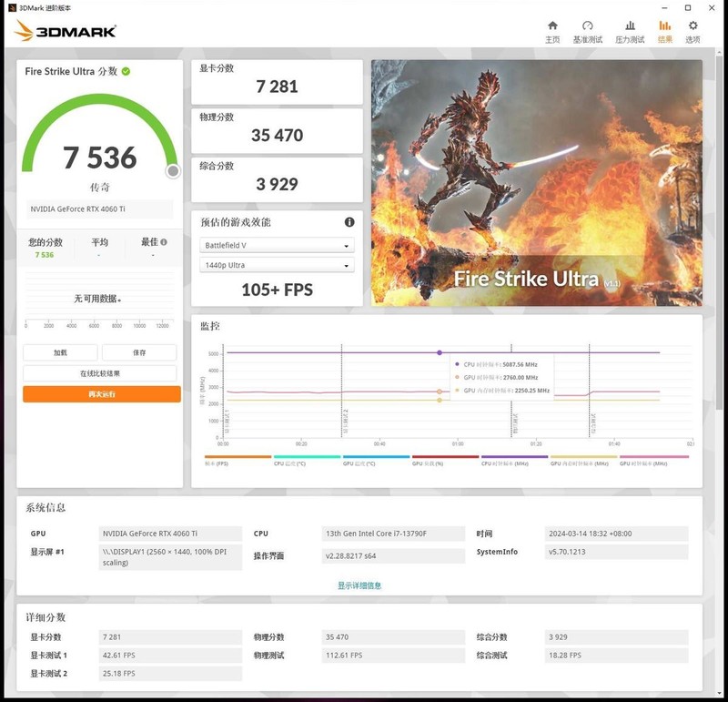
Task: Open Options using the gear icon
Action: 693,25
